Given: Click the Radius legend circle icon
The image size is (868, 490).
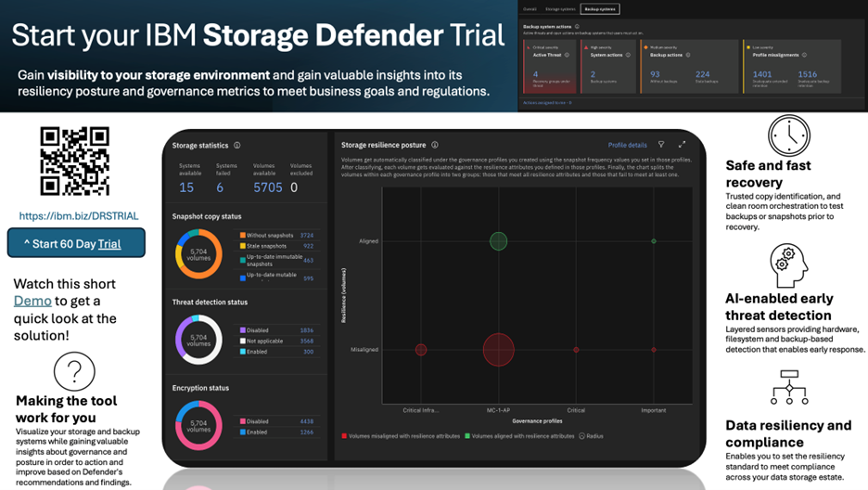Looking at the screenshot, I should click(x=581, y=436).
